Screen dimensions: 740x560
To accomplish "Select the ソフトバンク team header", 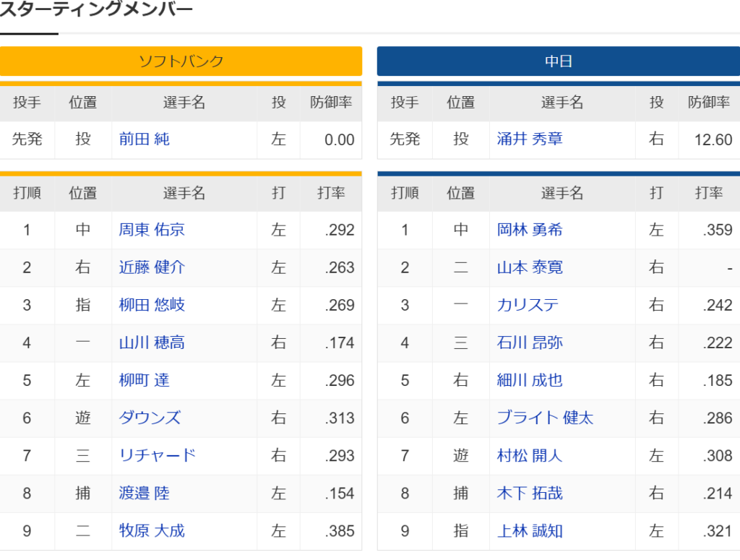I will click(x=181, y=61).
